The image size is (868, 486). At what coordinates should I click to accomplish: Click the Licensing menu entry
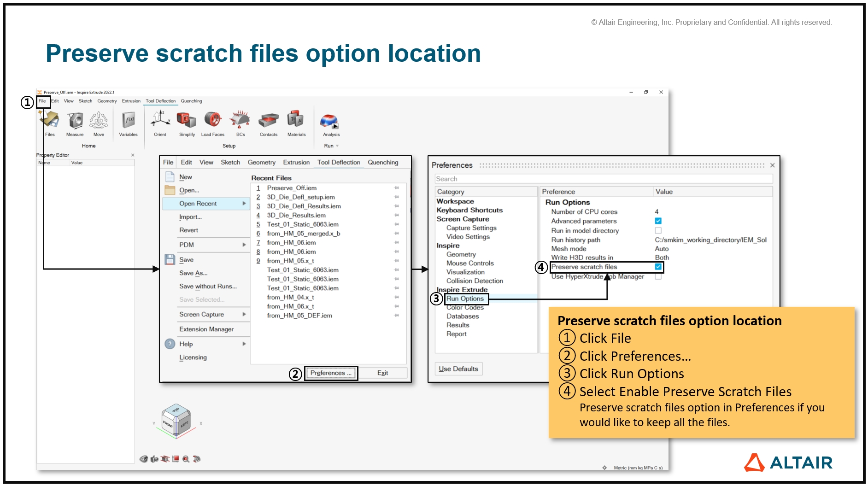tap(193, 357)
